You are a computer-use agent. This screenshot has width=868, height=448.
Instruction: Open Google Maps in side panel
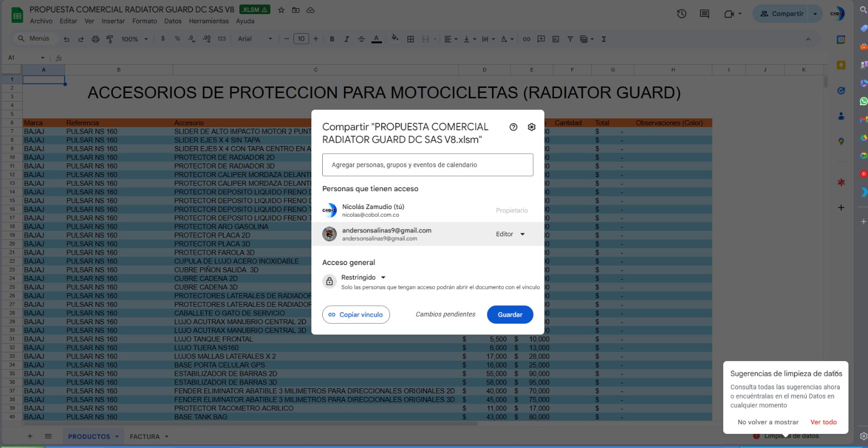coord(841,141)
